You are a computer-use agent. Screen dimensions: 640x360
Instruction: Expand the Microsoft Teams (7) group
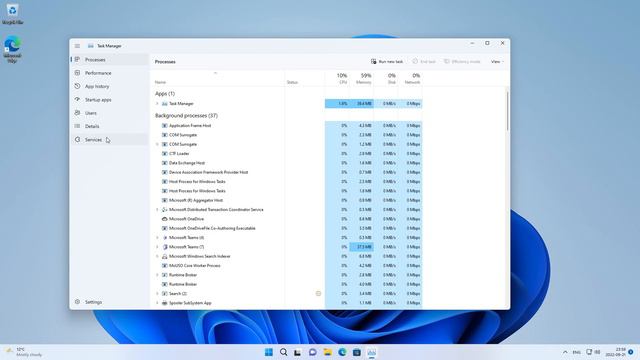157,247
